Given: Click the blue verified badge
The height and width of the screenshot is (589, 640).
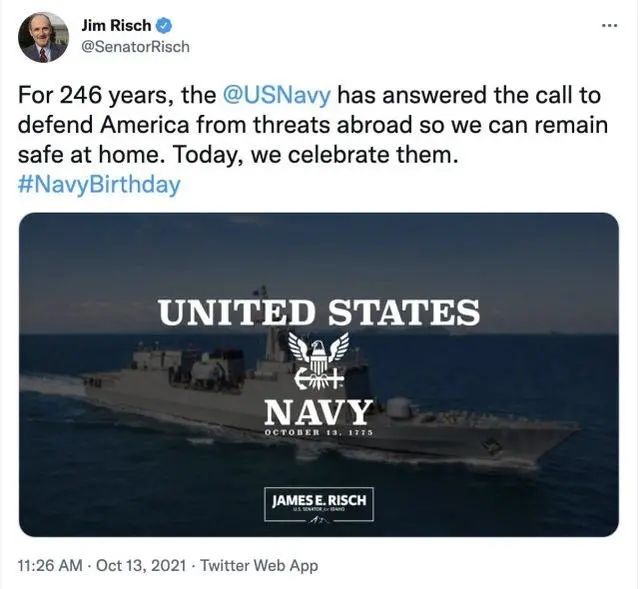Looking at the screenshot, I should [x=159, y=26].
